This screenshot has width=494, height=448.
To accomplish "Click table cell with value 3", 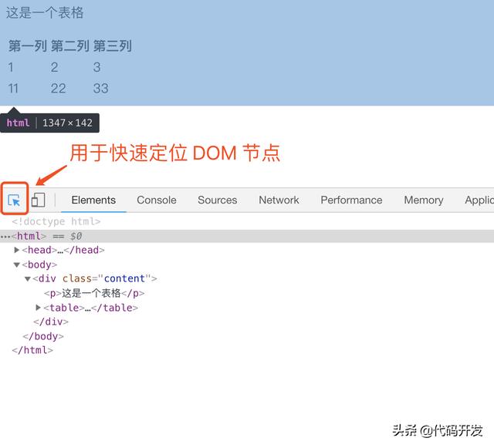I will (x=96, y=67).
